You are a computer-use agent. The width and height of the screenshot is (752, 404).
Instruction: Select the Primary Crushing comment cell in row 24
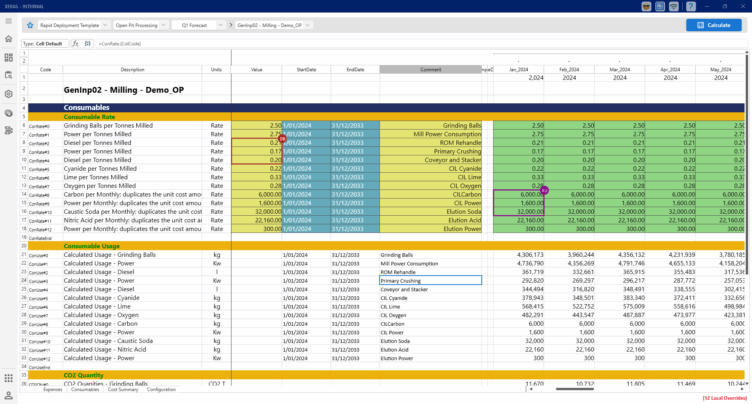click(430, 280)
